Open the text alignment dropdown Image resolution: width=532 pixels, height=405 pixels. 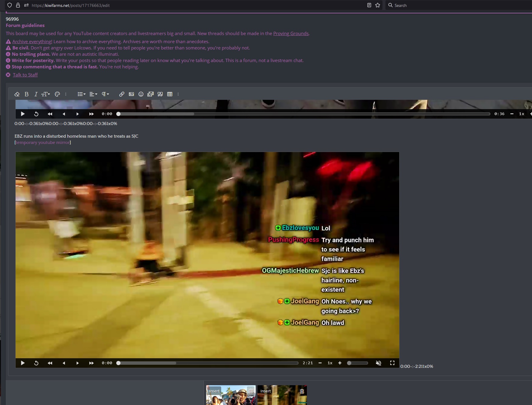93,94
